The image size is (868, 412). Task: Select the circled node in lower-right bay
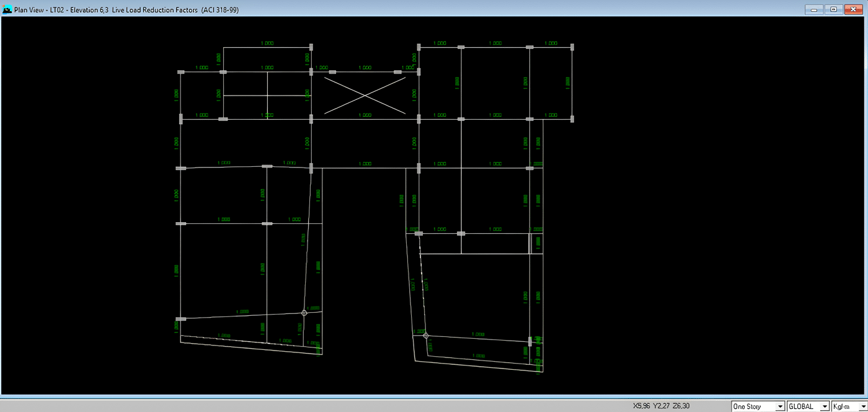[x=426, y=336]
